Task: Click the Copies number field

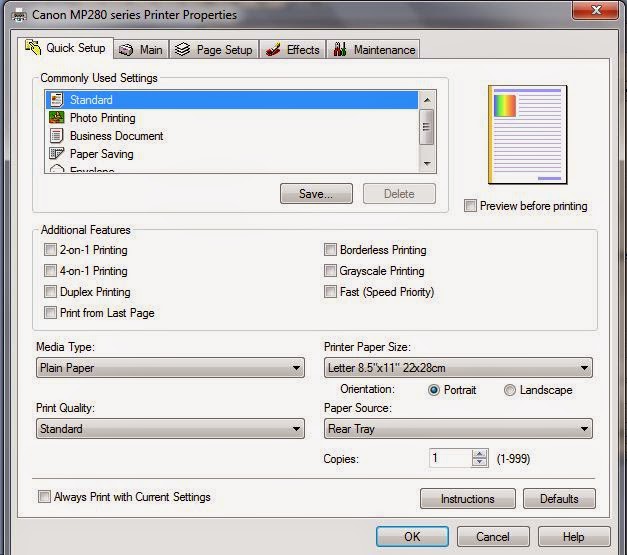Action: (x=451, y=458)
